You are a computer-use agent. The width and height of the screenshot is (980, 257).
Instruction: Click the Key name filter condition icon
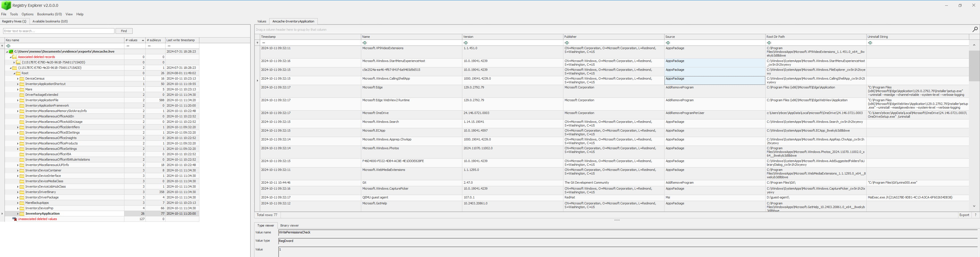click(x=8, y=46)
